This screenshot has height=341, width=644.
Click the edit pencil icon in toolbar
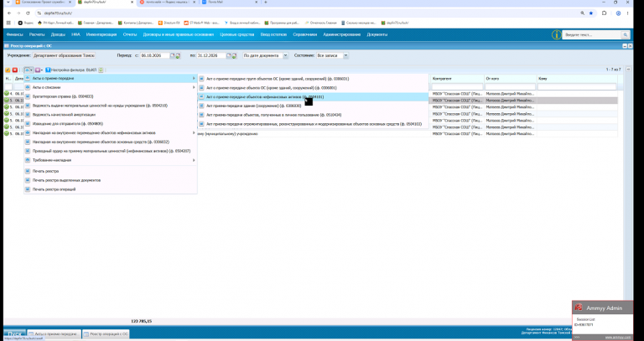(8, 70)
